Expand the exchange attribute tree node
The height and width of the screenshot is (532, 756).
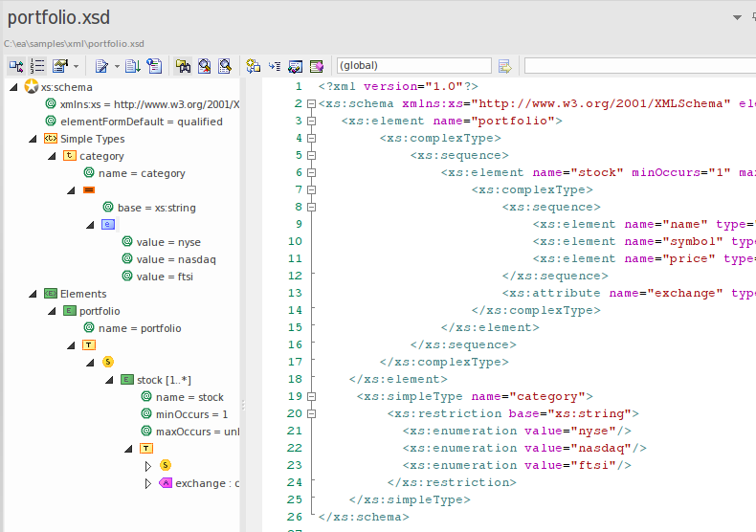tap(147, 483)
